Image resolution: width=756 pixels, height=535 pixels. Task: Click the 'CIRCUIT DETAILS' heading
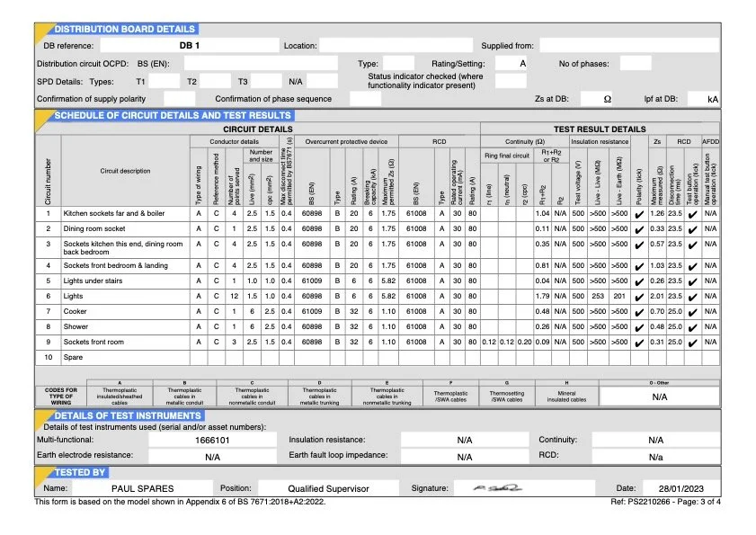pos(257,129)
